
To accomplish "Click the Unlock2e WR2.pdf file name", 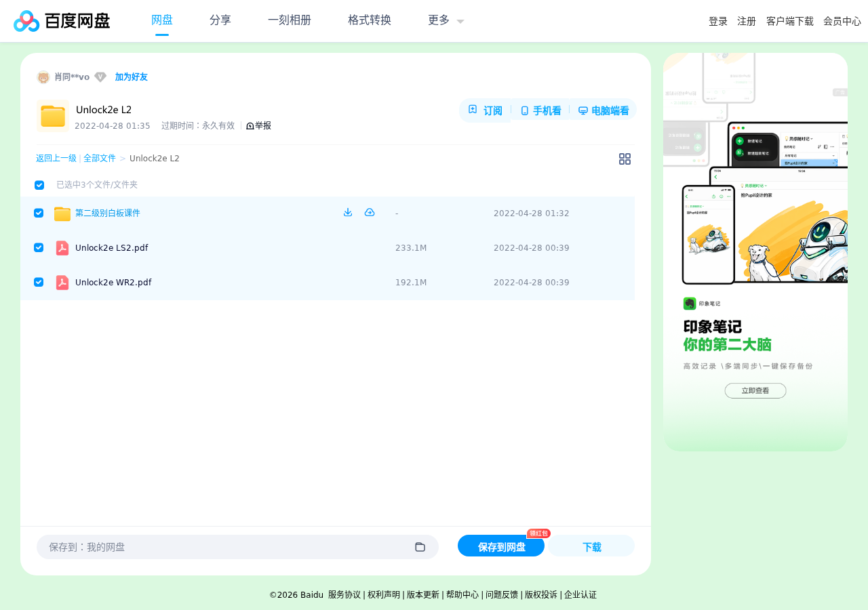I will (113, 283).
